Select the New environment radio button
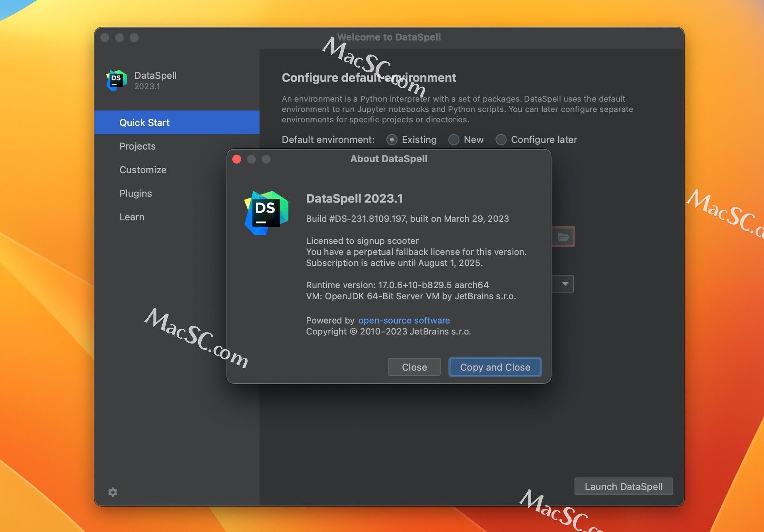 pos(454,140)
